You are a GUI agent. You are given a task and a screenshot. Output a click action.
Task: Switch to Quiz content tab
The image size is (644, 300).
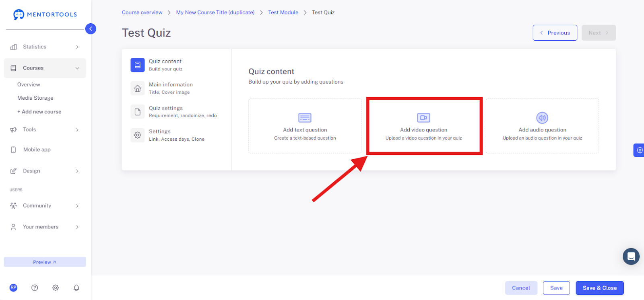click(176, 65)
